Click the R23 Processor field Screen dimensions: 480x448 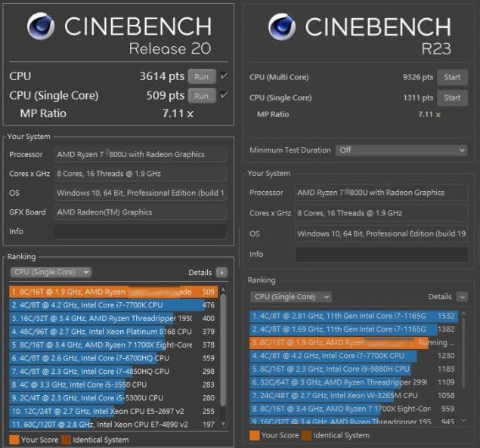click(x=382, y=193)
